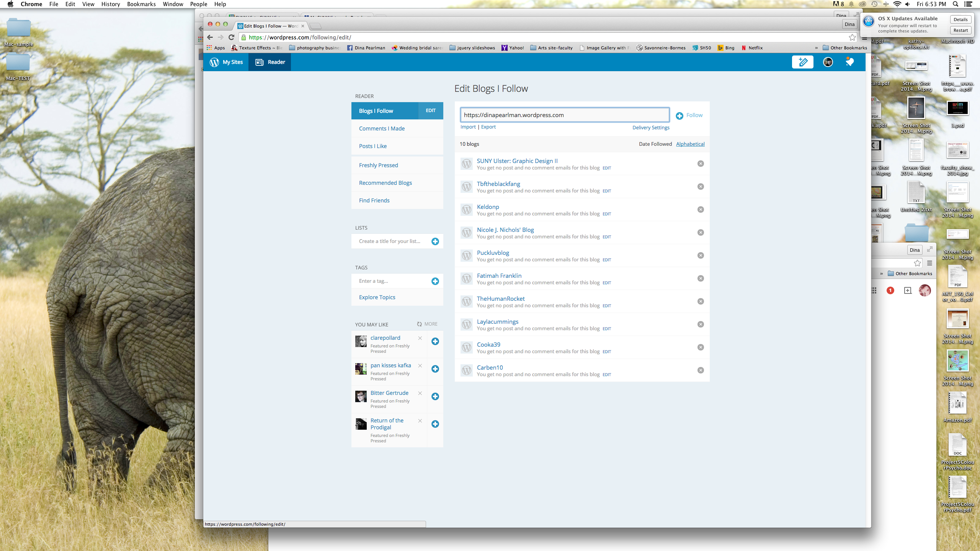Remove Fatimah Franklin blog with X icon
The height and width of the screenshot is (551, 980).
pos(701,279)
